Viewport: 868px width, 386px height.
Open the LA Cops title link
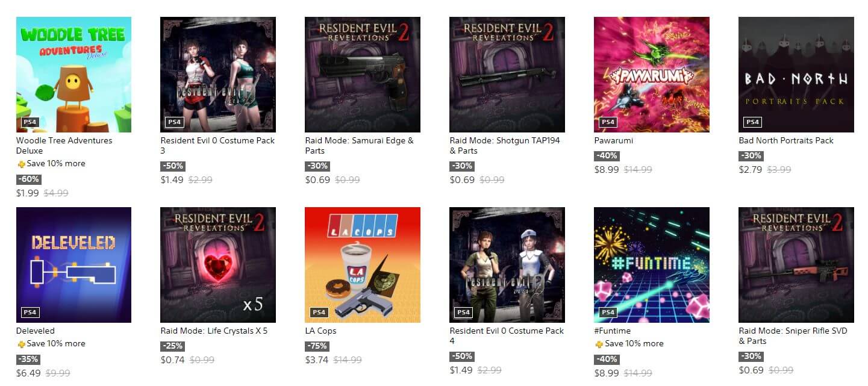(x=320, y=331)
